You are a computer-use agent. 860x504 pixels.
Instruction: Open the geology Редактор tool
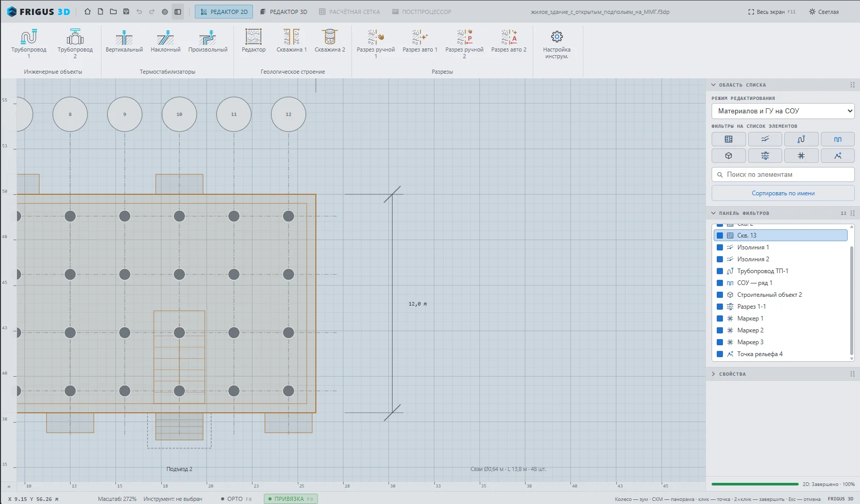coord(254,41)
